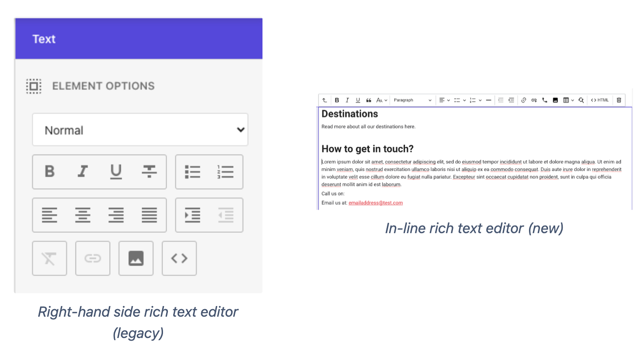
Task: Click the link-with-arrow icon in inline toolbar
Action: coord(534,100)
